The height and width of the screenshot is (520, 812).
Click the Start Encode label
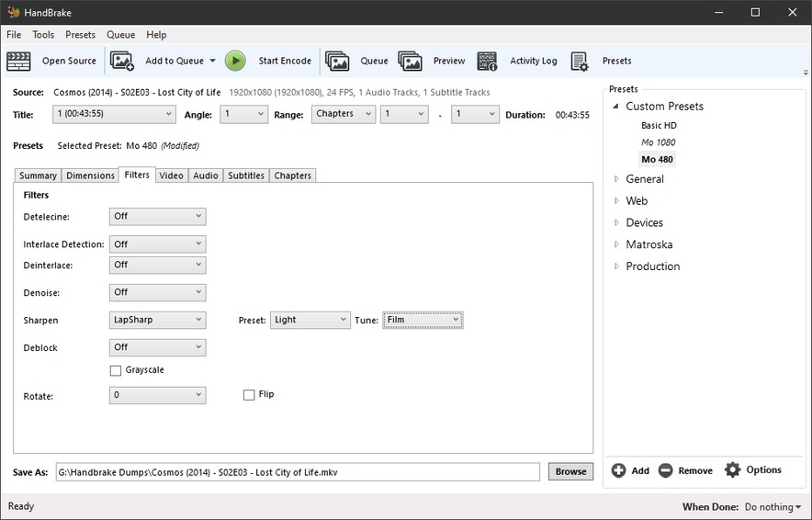(x=285, y=61)
